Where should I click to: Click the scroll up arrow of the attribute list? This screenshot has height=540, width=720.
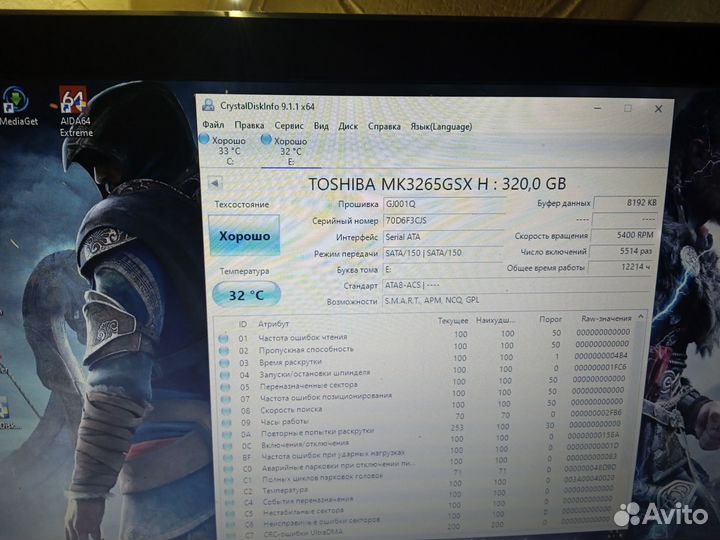pos(641,316)
